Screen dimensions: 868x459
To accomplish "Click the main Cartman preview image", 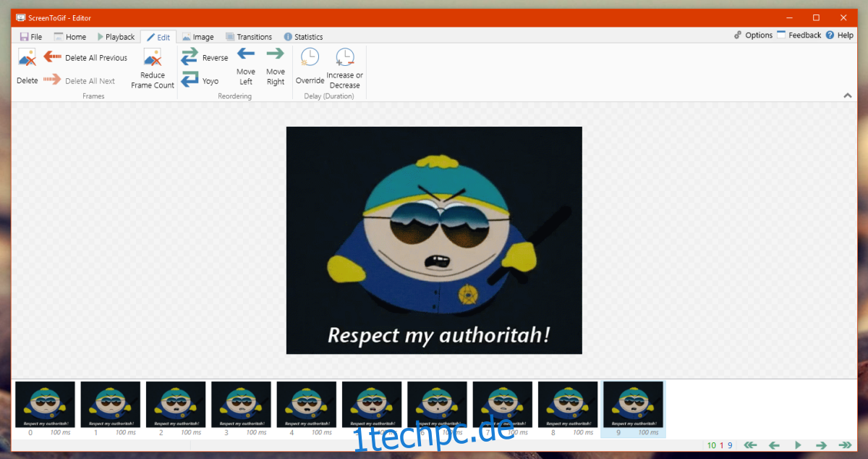I will coord(434,240).
